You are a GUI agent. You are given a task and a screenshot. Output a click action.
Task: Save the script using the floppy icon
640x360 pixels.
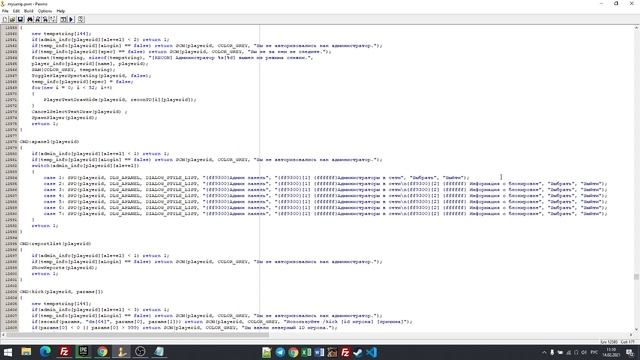[20, 19]
